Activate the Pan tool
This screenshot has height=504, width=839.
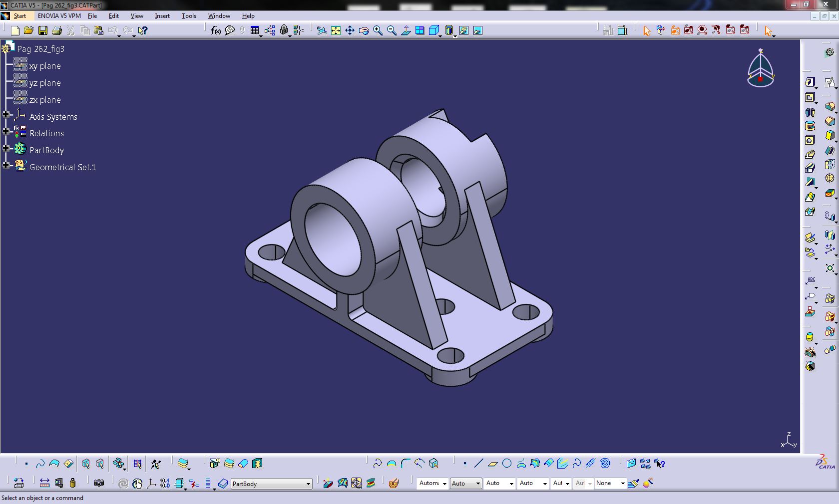350,30
